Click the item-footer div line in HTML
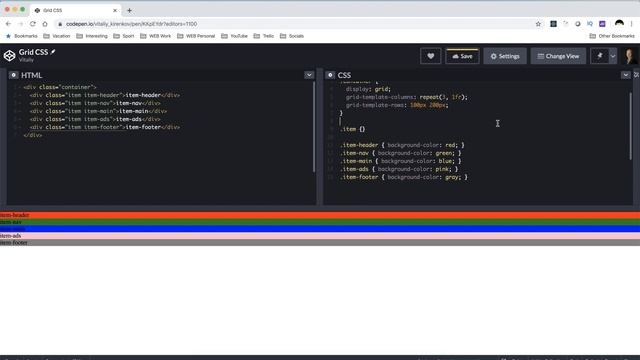Screen dimensions: 640x360 click(x=104, y=127)
